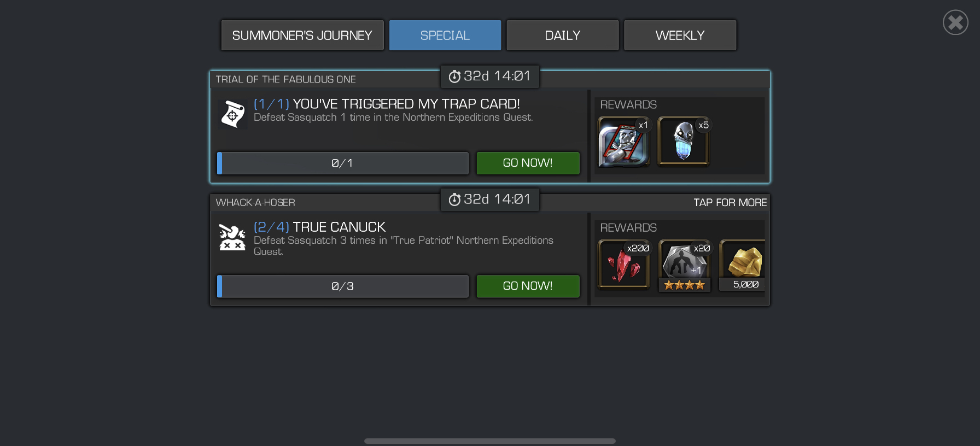Switch to the Weekly objectives tab
Screen dimensions: 980x446
click(x=680, y=36)
